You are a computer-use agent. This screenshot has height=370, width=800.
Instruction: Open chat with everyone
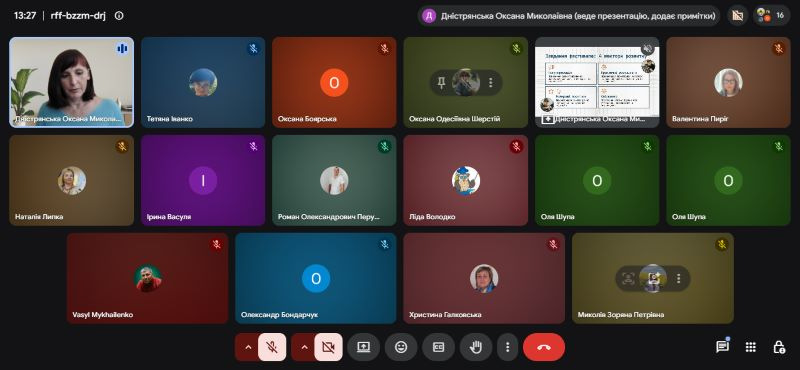(x=722, y=347)
